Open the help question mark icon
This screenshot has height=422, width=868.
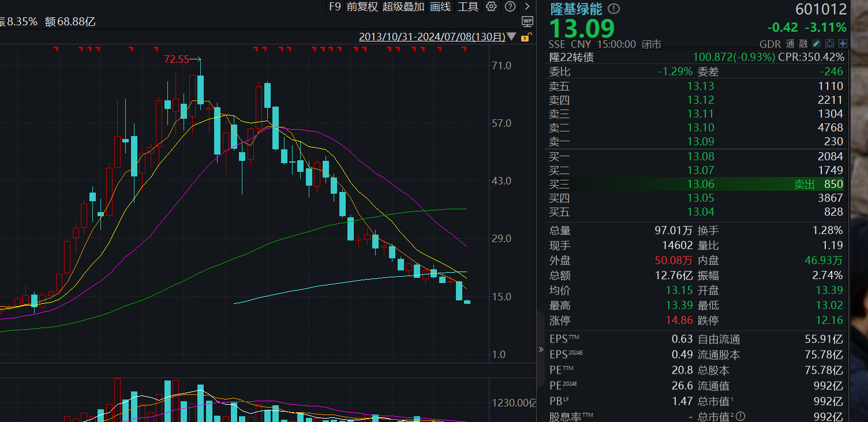point(510,6)
